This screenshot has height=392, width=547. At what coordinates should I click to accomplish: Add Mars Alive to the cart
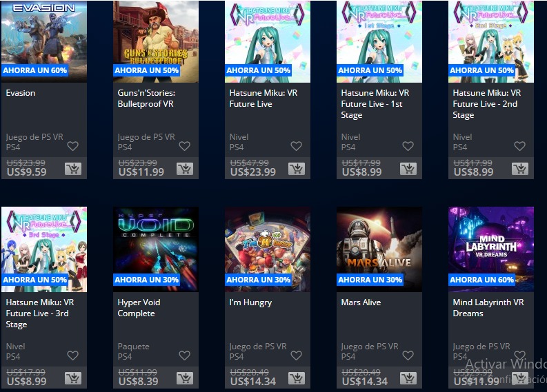408,378
